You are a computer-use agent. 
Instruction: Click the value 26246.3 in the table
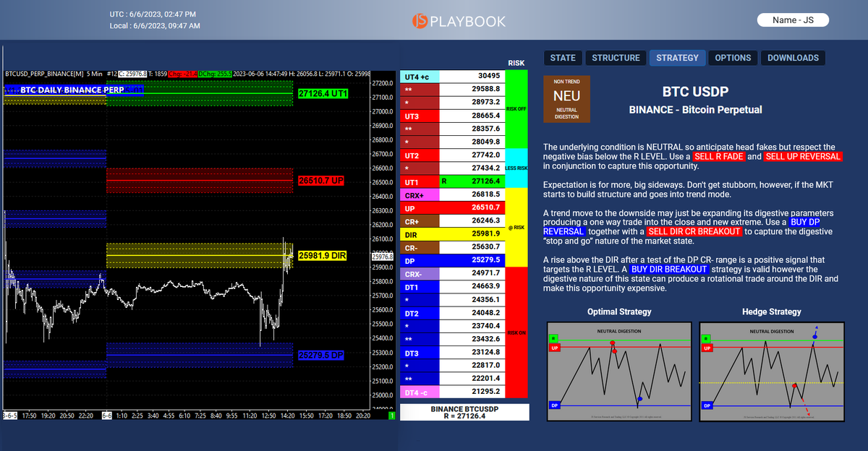pos(485,220)
